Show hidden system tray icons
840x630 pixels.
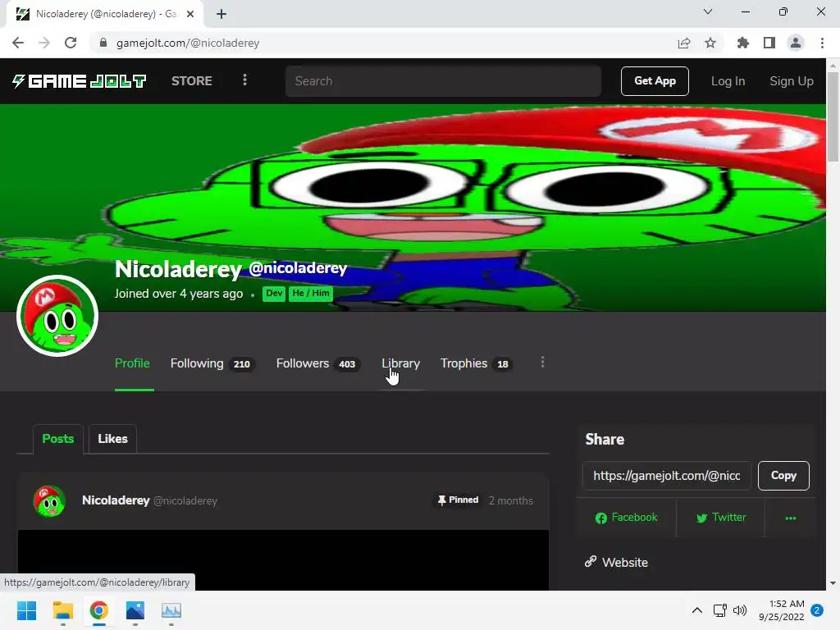(x=697, y=610)
